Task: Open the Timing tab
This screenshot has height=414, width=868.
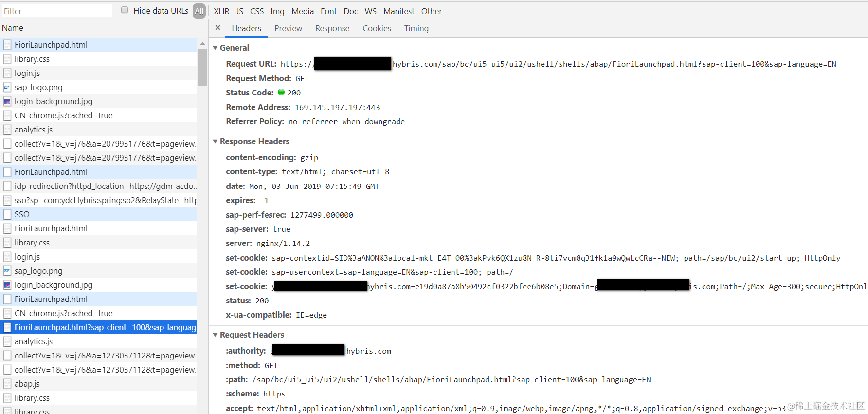Action: tap(416, 28)
